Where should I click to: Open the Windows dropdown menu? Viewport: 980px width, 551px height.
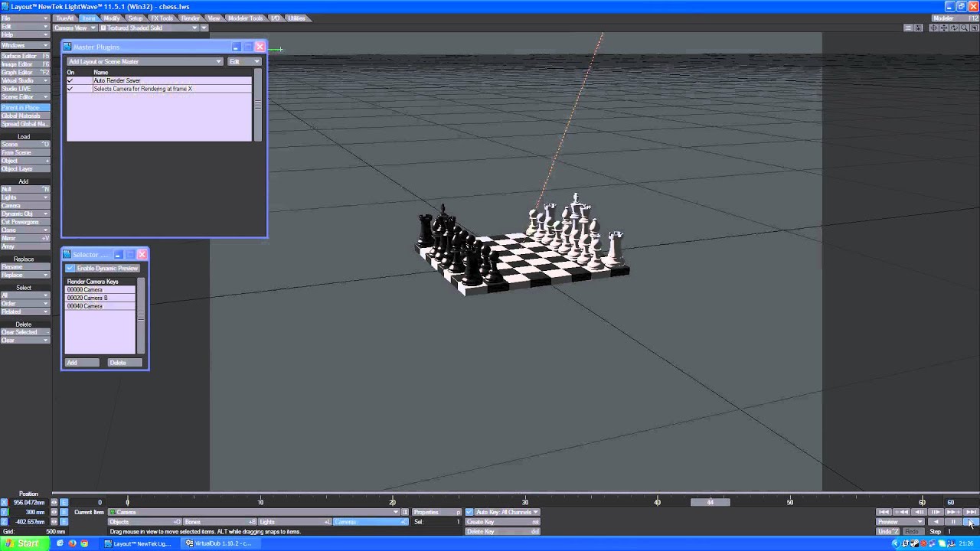[x=25, y=45]
